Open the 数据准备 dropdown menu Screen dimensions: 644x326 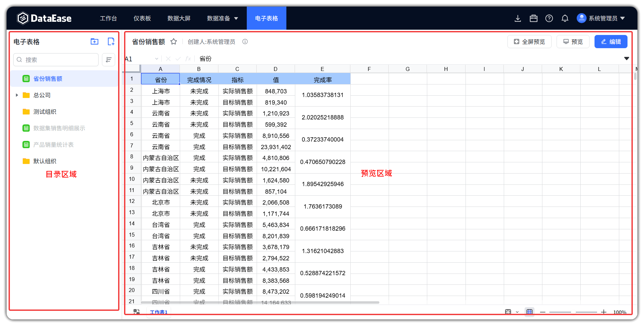tap(222, 18)
